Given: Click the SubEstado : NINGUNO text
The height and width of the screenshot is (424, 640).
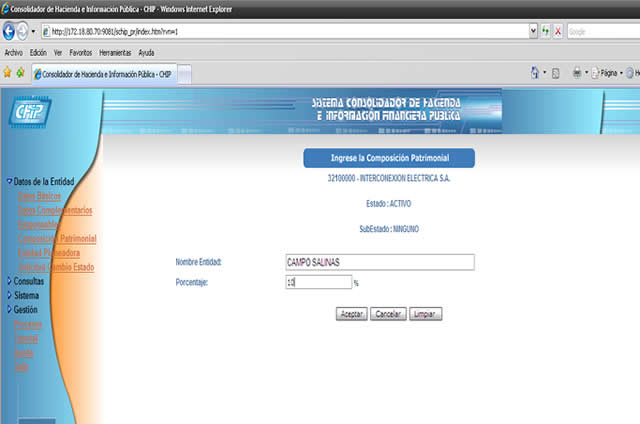Looking at the screenshot, I should click(x=389, y=229).
